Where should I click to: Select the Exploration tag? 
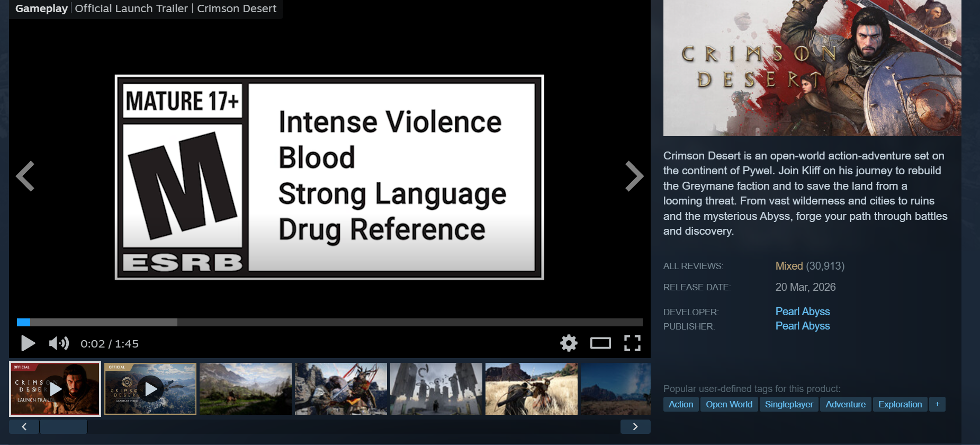(900, 404)
